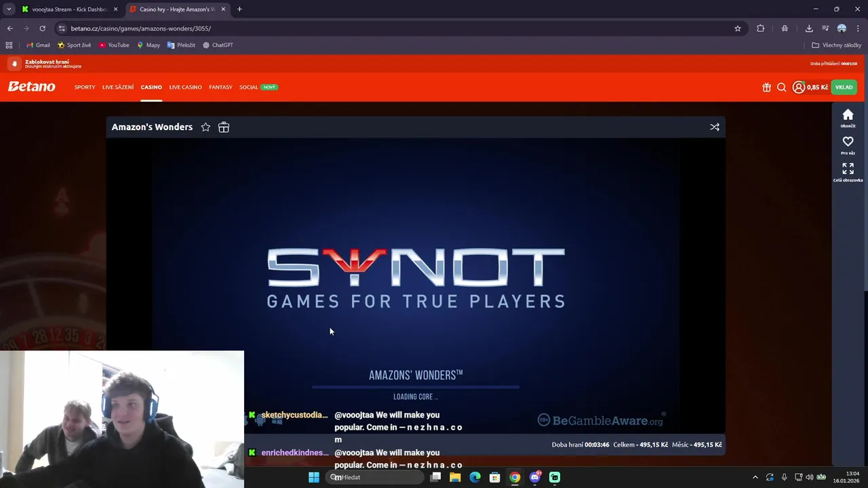The width and height of the screenshot is (868, 488).
Task: Open tab search dropdown in Chrome
Action: (x=9, y=9)
